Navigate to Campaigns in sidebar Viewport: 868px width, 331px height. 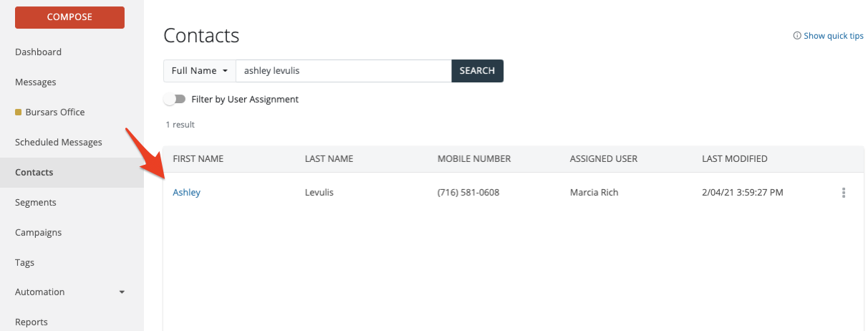click(39, 233)
